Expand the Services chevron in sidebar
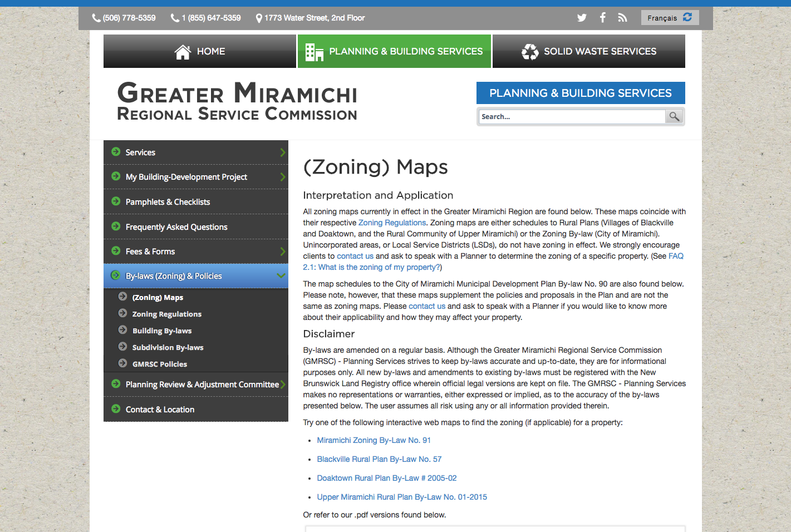This screenshot has width=791, height=532. point(283,152)
